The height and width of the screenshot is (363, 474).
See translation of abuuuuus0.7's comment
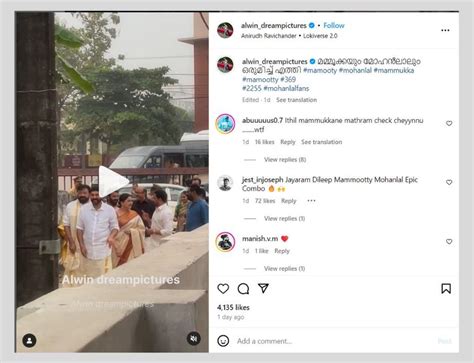click(322, 142)
